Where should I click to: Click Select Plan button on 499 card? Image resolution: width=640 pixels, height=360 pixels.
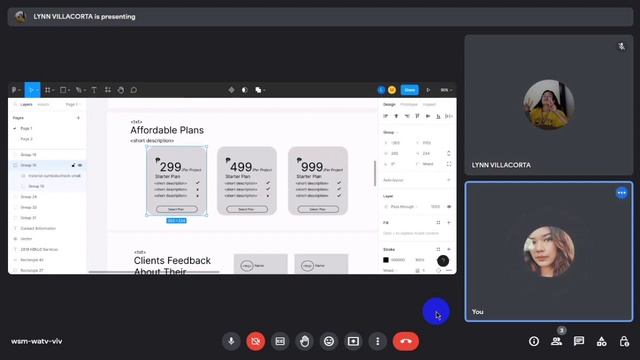(x=247, y=209)
